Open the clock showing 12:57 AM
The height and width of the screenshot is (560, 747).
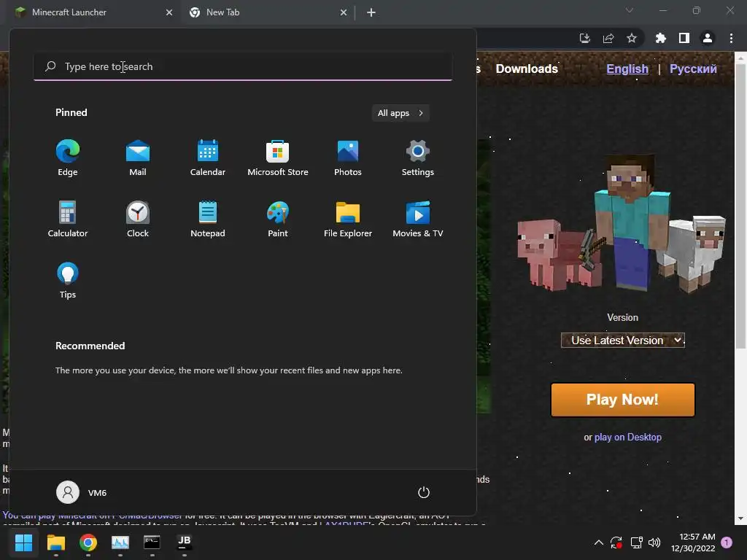(693, 542)
